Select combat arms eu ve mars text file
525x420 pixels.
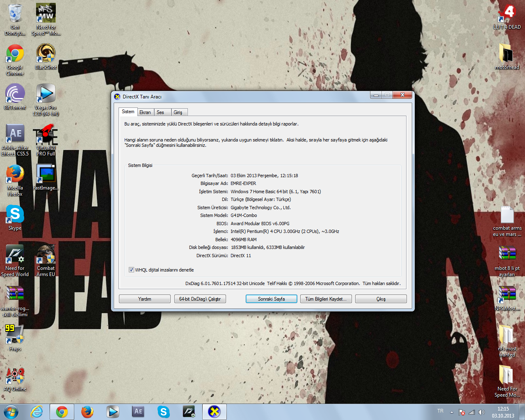pos(507,221)
